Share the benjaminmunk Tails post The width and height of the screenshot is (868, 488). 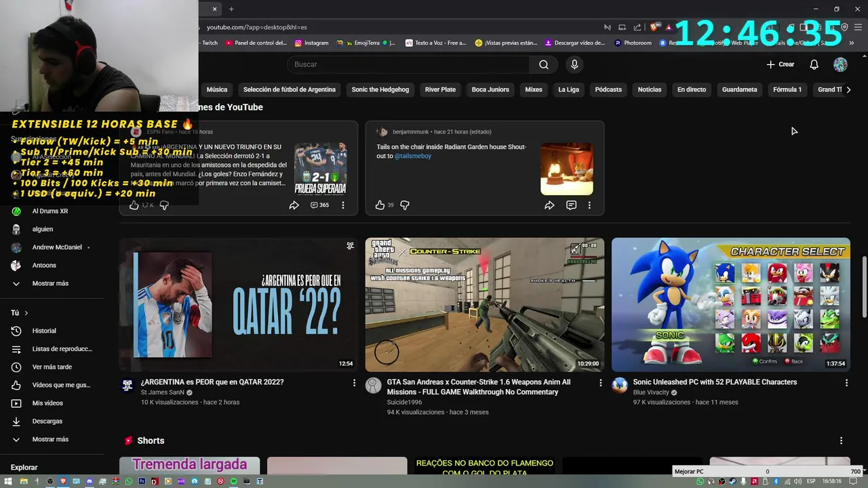549,205
